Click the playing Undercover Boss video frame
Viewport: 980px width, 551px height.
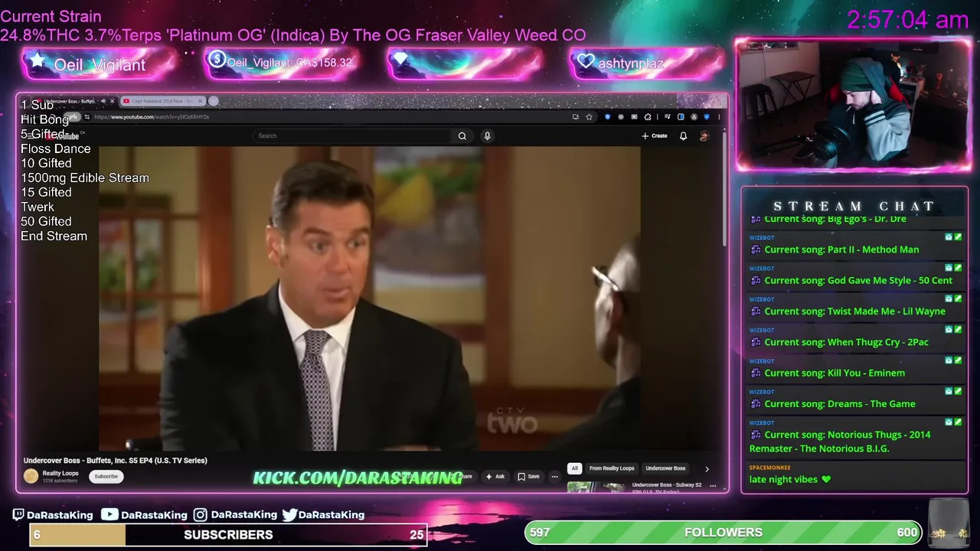(x=369, y=298)
